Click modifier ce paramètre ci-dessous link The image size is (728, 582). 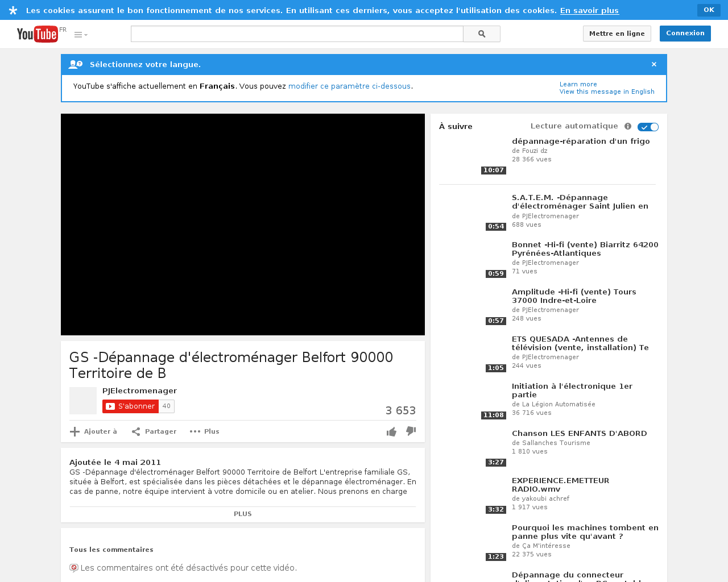click(x=349, y=86)
